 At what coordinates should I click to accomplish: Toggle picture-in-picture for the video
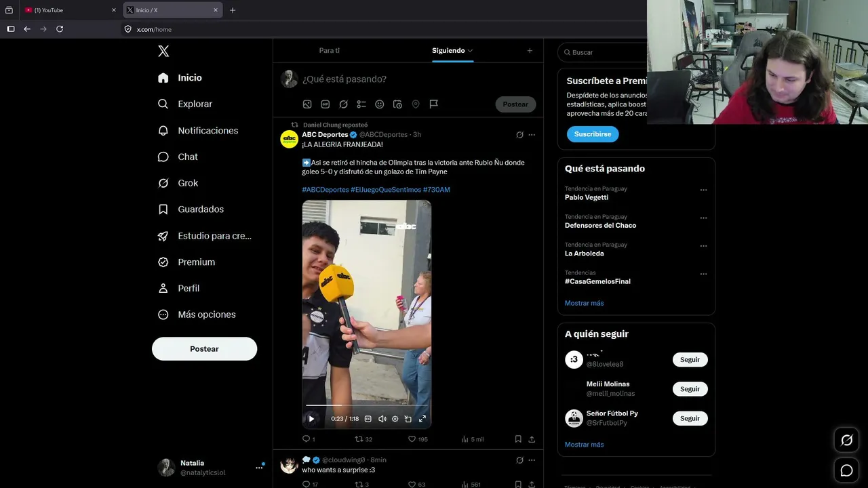[x=408, y=419]
